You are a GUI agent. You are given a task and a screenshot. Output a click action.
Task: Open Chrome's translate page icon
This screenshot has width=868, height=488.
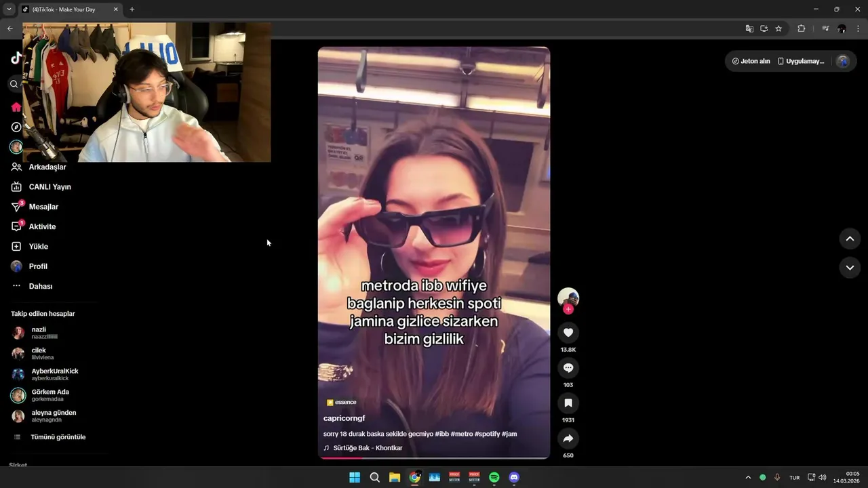pos(749,28)
